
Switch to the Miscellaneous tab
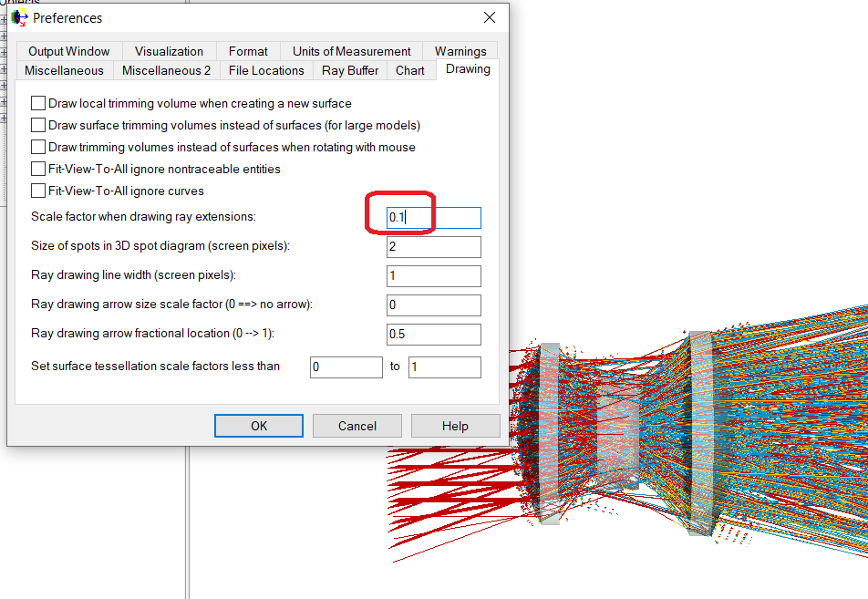(64, 70)
